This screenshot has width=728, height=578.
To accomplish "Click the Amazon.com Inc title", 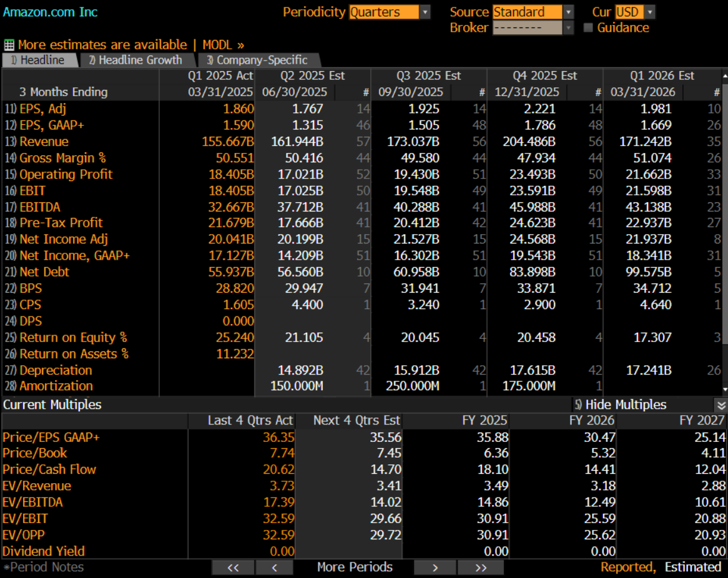I will (x=50, y=12).
